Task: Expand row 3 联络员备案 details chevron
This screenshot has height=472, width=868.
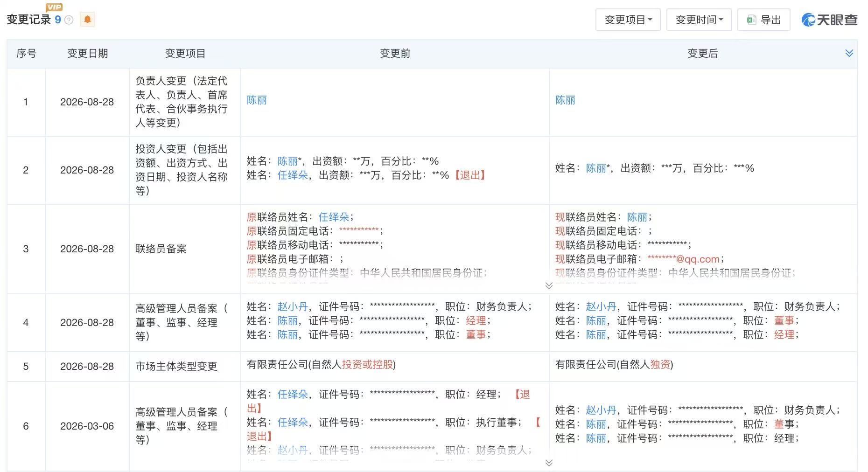Action: click(x=549, y=285)
